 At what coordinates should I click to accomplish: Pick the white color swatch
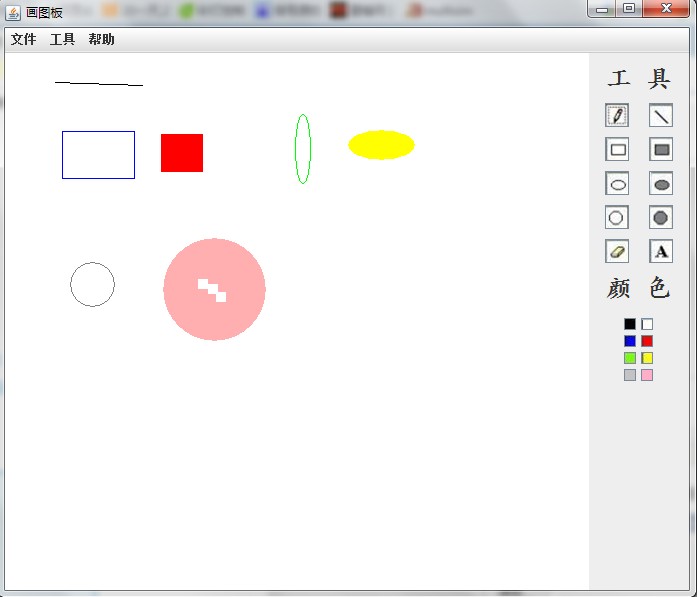tap(647, 324)
